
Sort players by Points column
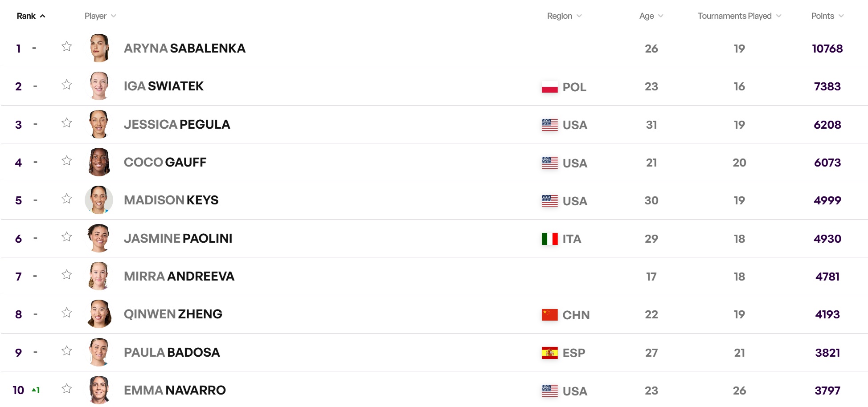[827, 16]
